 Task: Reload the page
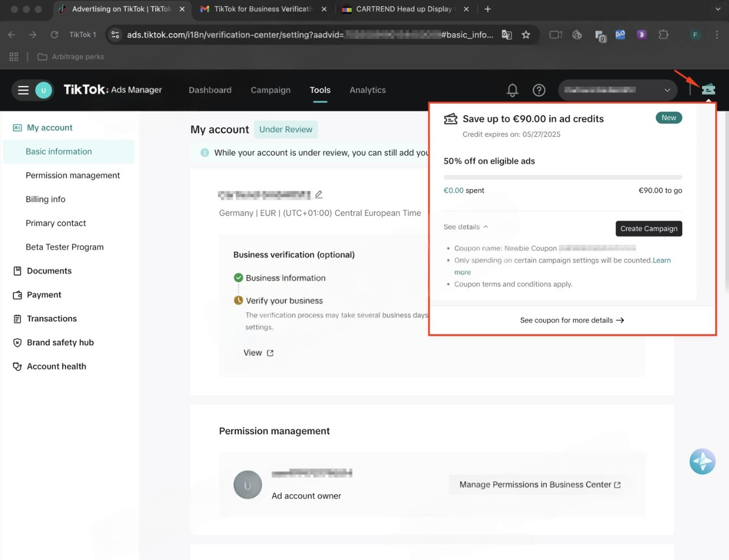(x=54, y=35)
